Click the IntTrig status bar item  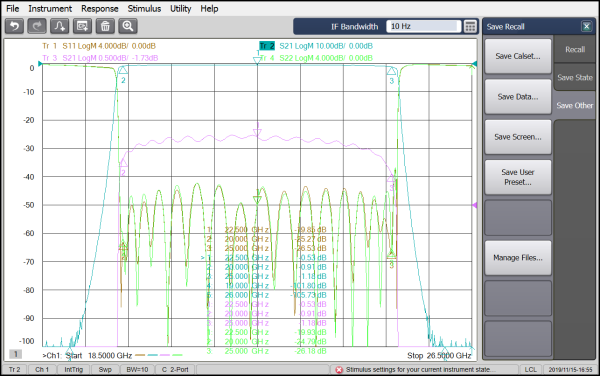point(73,369)
